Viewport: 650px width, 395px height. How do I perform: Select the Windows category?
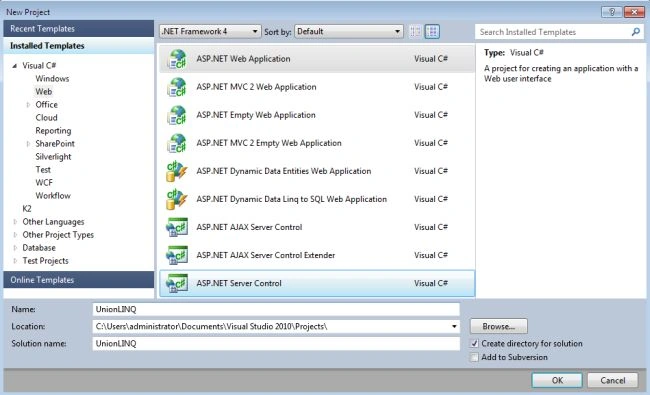(52, 79)
